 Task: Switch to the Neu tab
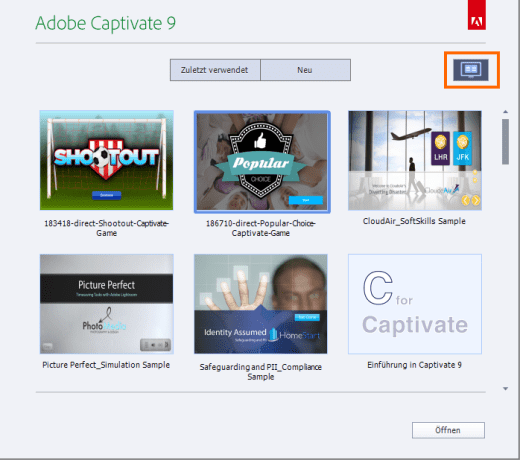[x=305, y=70]
